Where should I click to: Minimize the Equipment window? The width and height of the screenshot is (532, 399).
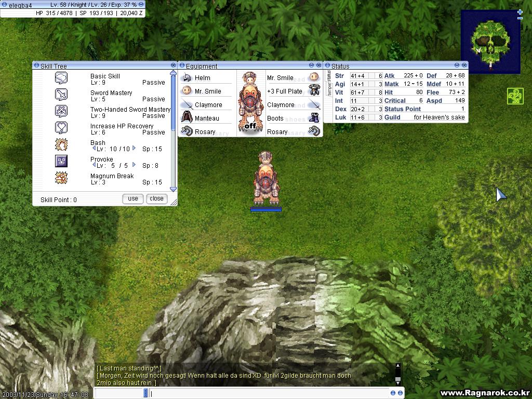click(x=312, y=65)
